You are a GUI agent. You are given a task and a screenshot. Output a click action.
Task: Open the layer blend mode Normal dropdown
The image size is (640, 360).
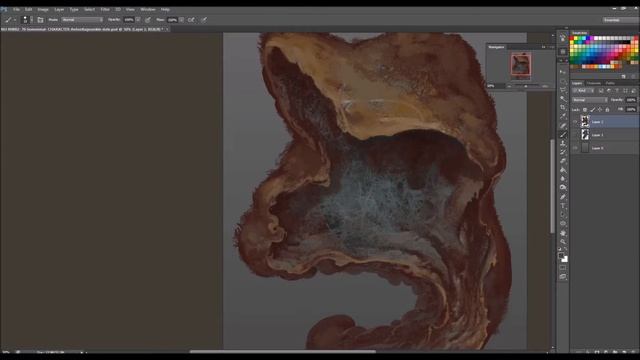point(590,100)
